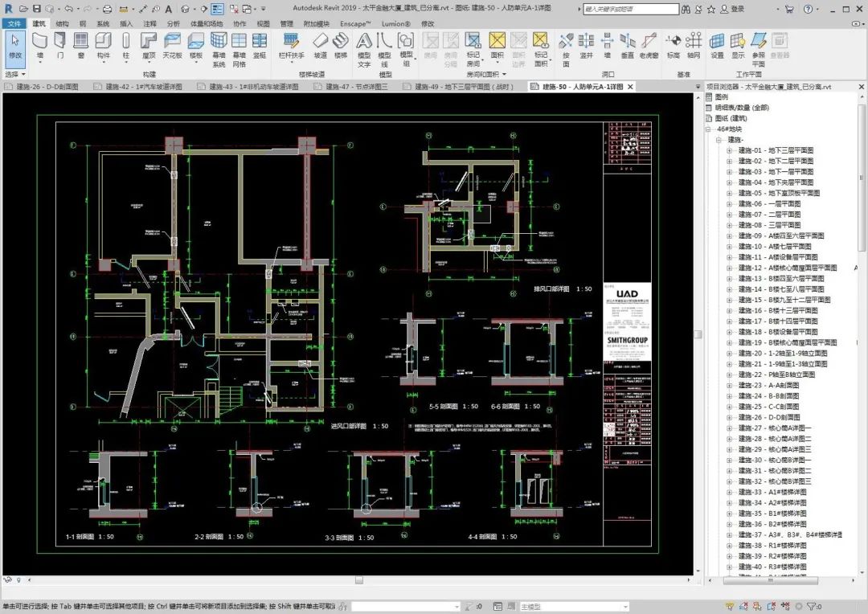The height and width of the screenshot is (614, 868).
Task: Close the 建施-50 - 人防单元A-1详图 tab
Action: (631, 87)
